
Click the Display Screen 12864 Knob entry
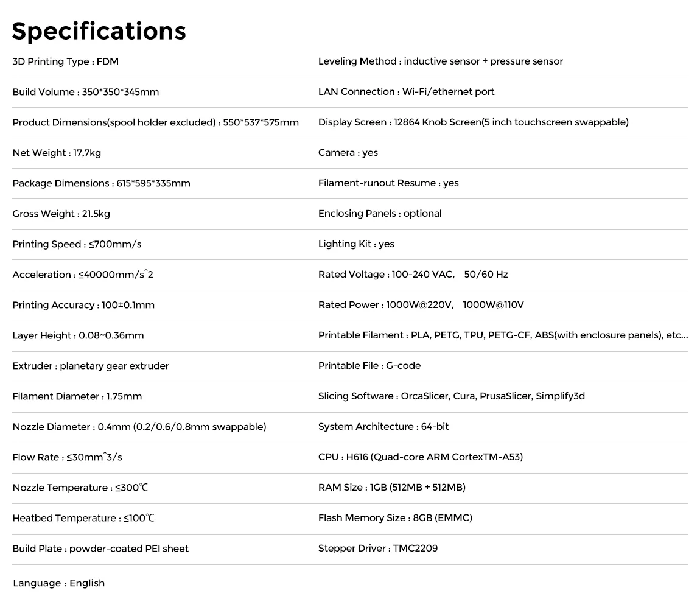coord(473,122)
